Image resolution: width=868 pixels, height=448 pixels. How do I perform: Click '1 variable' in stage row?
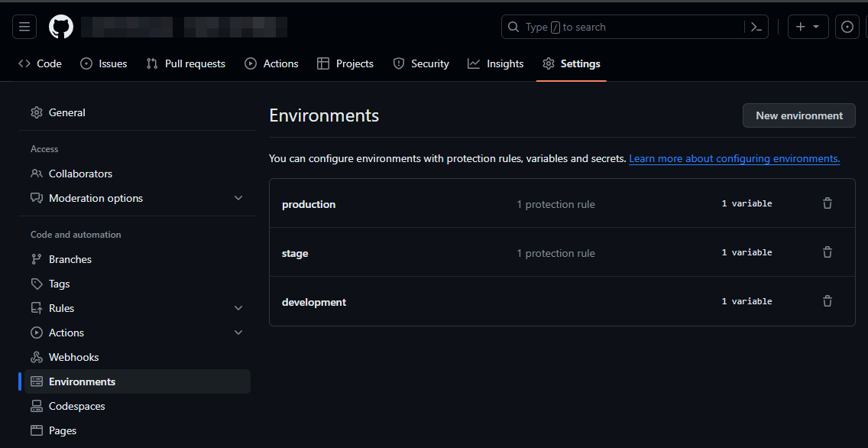click(747, 252)
